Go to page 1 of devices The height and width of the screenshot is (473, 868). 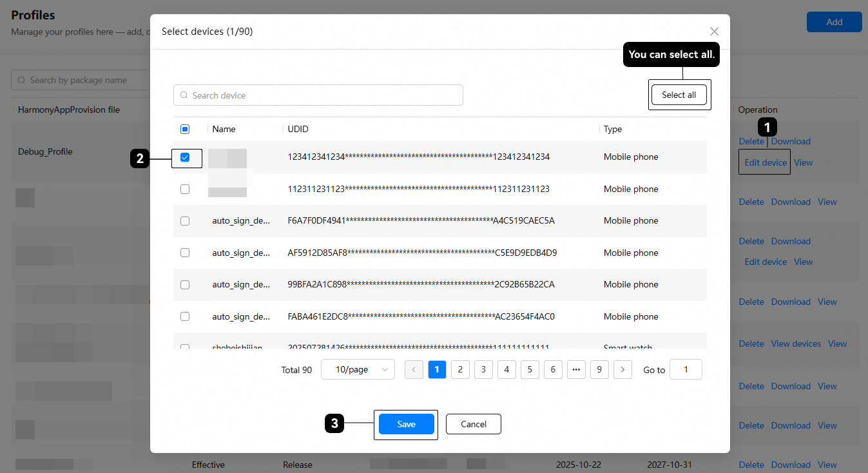point(437,369)
